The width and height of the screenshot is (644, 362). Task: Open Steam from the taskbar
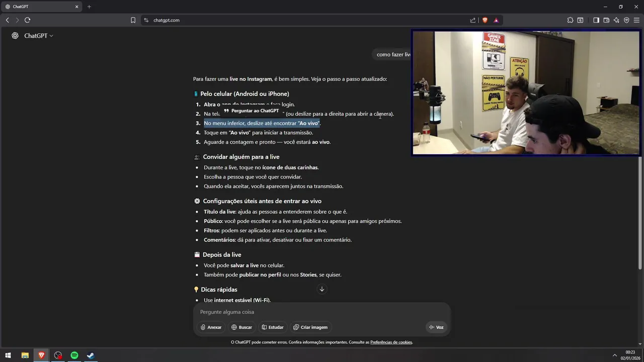[91, 355]
